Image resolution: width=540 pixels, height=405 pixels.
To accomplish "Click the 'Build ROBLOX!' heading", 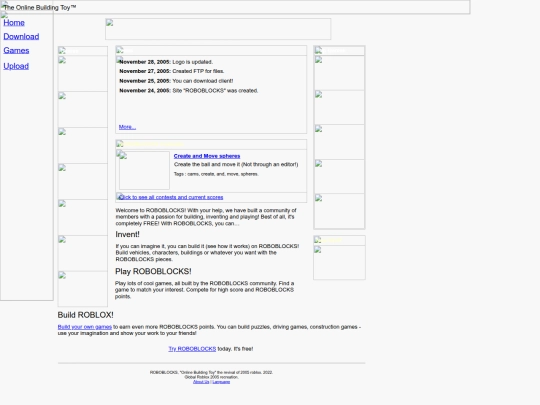I will [85, 315].
